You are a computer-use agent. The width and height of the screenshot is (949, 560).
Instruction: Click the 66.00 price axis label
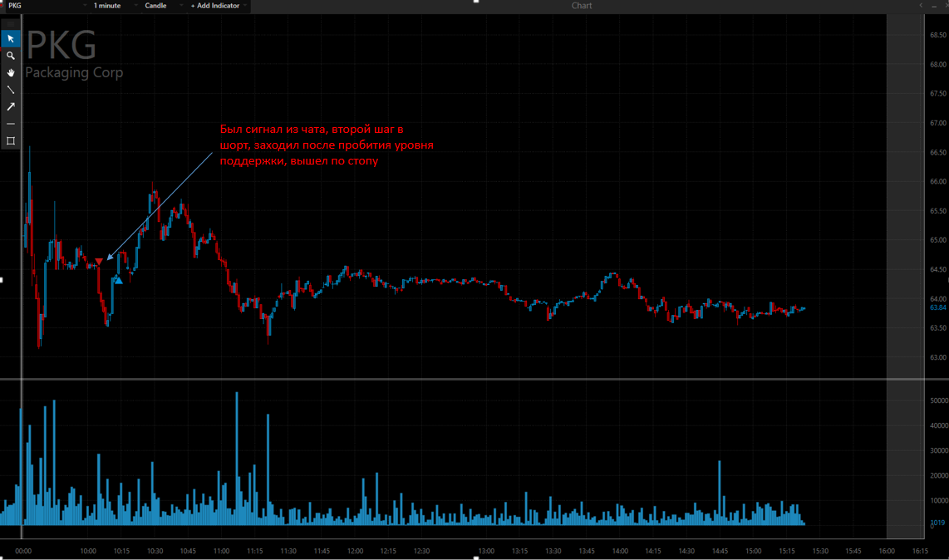coord(937,181)
